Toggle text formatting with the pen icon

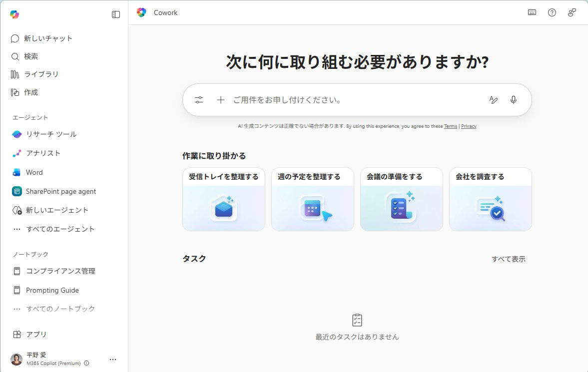click(x=494, y=99)
